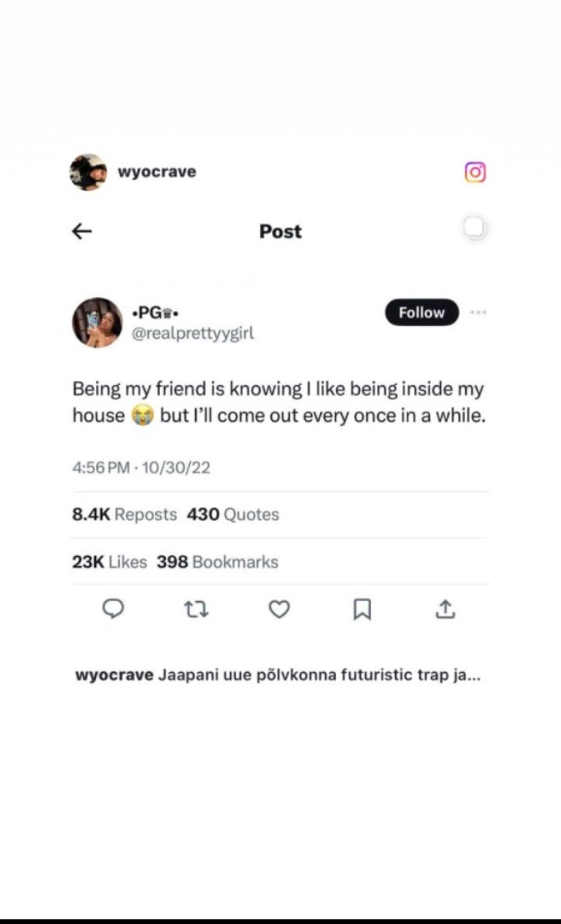Follow the PG account

(422, 313)
